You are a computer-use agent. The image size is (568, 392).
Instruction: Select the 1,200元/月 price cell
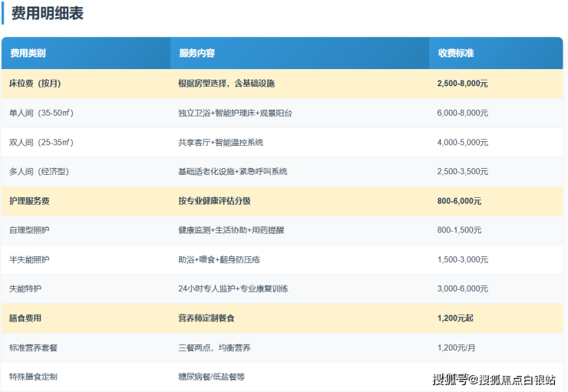click(x=457, y=348)
